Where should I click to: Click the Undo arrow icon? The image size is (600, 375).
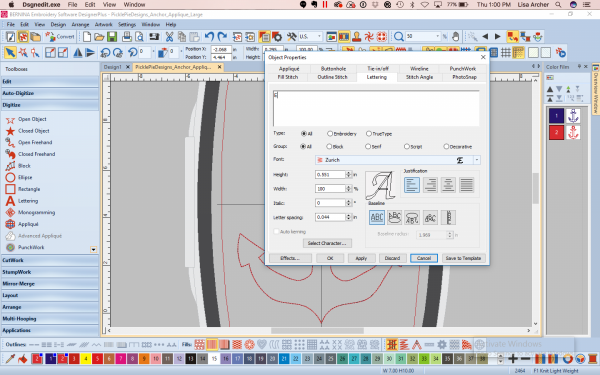point(209,37)
